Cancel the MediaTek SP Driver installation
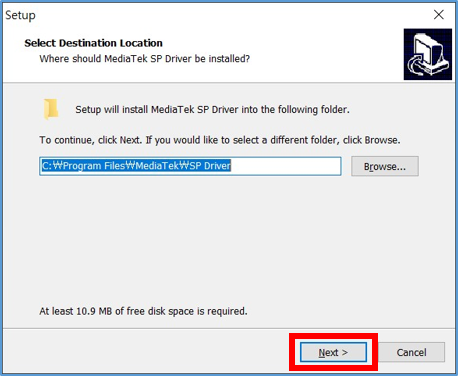Viewport: 458px width, 376px height. pos(411,352)
